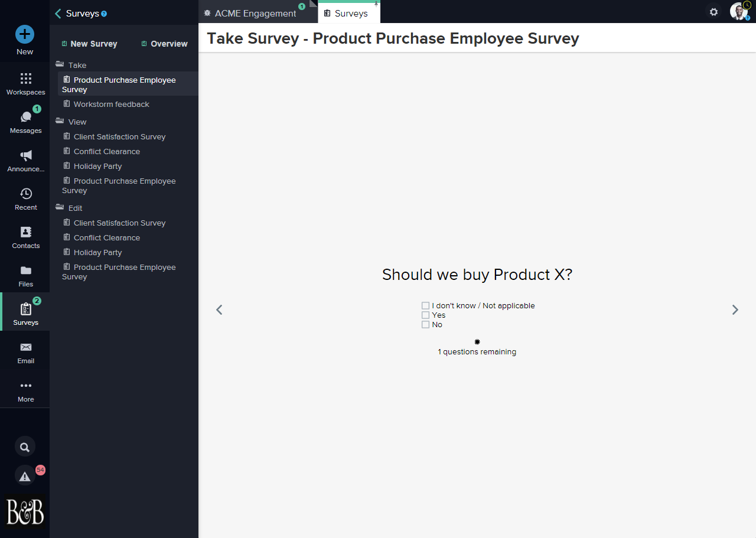Viewport: 756px width, 538px height.
Task: Check "I don't know / Not applicable"
Action: tap(425, 305)
